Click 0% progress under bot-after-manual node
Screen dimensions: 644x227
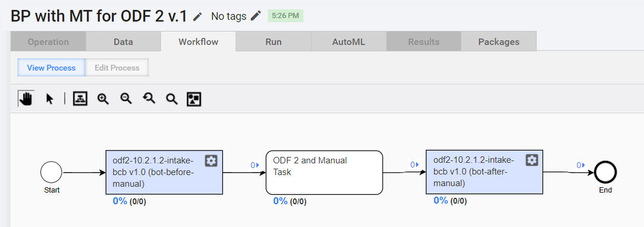point(440,201)
